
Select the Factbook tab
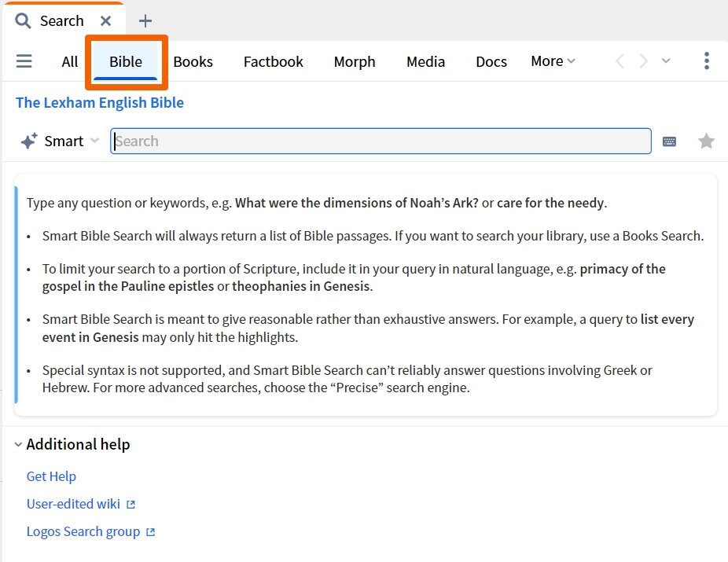[273, 61]
